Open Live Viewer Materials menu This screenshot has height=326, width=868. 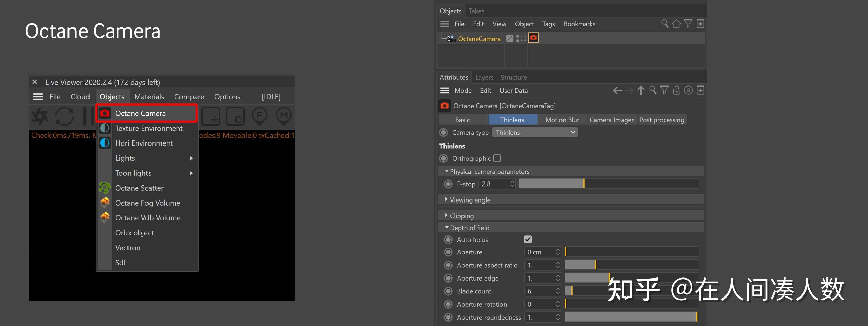(x=149, y=97)
